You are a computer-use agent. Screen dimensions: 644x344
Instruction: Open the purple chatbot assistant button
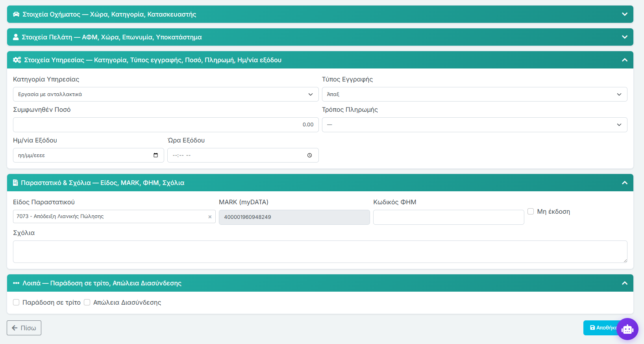pyautogui.click(x=627, y=329)
